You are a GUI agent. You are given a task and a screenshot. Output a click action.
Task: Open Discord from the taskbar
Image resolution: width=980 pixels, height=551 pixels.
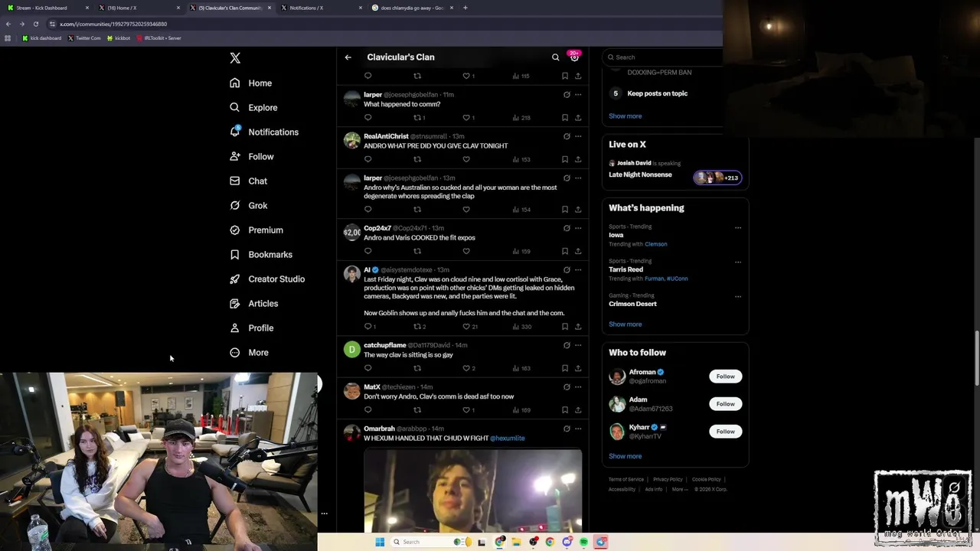coord(567,542)
